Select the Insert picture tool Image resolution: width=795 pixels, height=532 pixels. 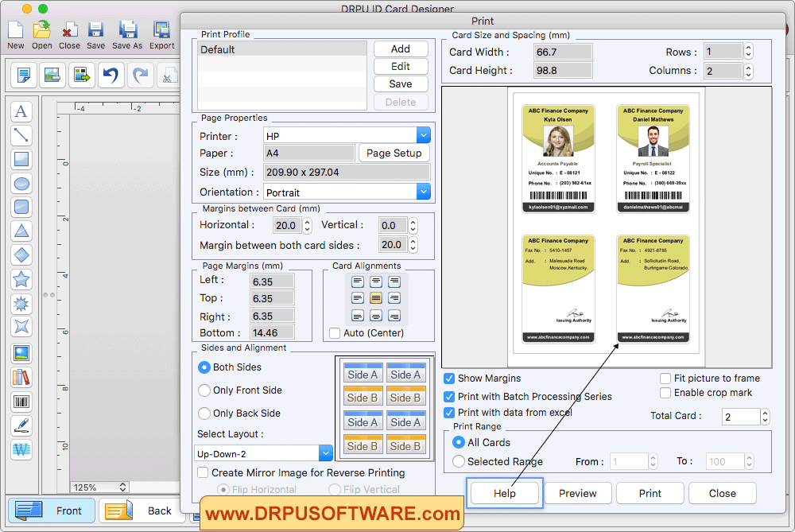[21, 353]
